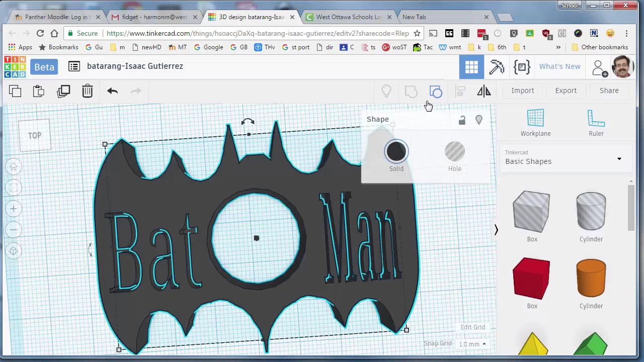Open the Shape Generators braces icon
This screenshot has height=362, width=644.
[x=522, y=67]
